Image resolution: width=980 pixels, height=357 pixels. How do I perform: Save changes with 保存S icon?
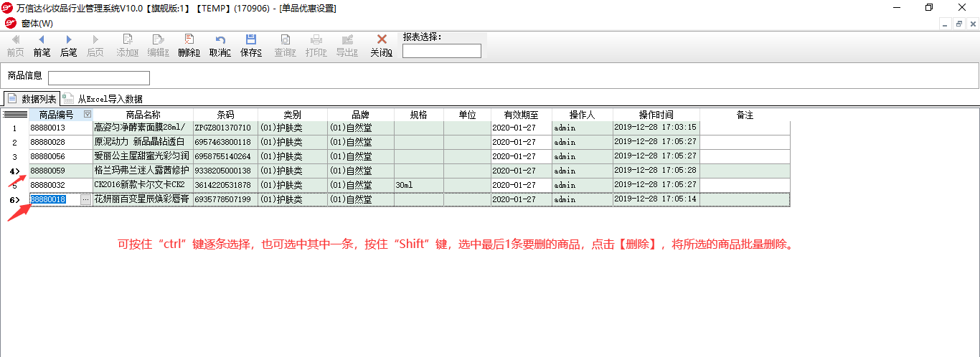(x=251, y=46)
